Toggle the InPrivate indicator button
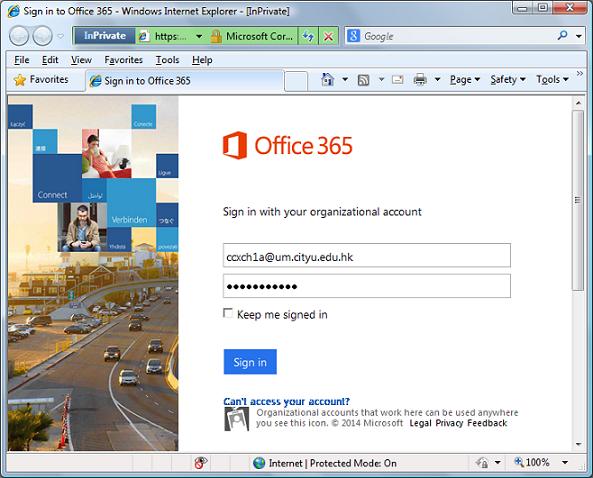593x478 pixels. point(105,36)
